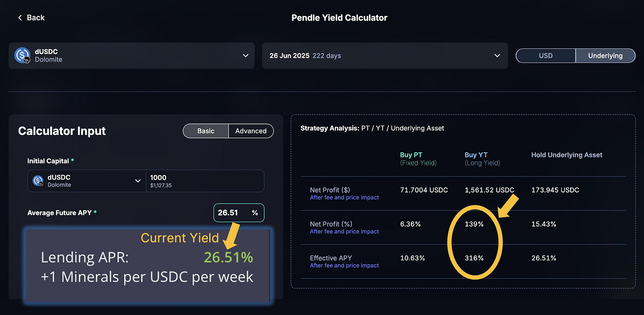
Task: Switch display to USD
Action: tap(546, 56)
